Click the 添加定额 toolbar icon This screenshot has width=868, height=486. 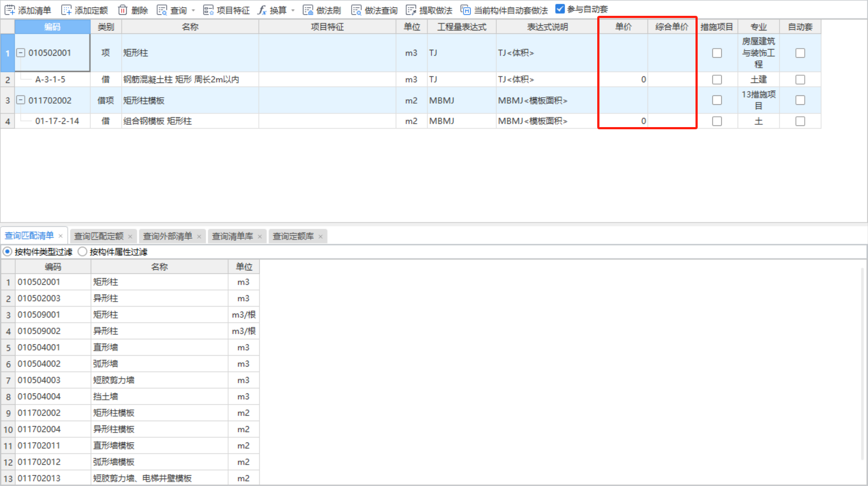pyautogui.click(x=67, y=10)
